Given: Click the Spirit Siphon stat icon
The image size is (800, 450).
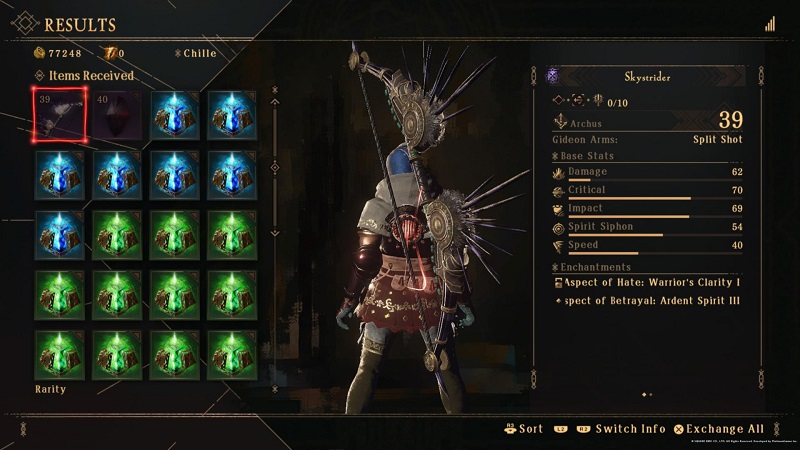Looking at the screenshot, I should pyautogui.click(x=559, y=229).
